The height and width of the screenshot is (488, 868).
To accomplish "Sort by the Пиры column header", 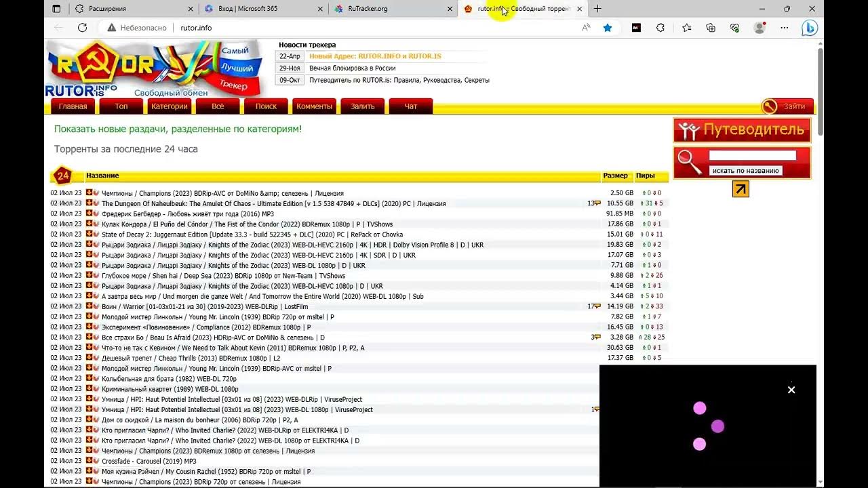I will coord(645,176).
